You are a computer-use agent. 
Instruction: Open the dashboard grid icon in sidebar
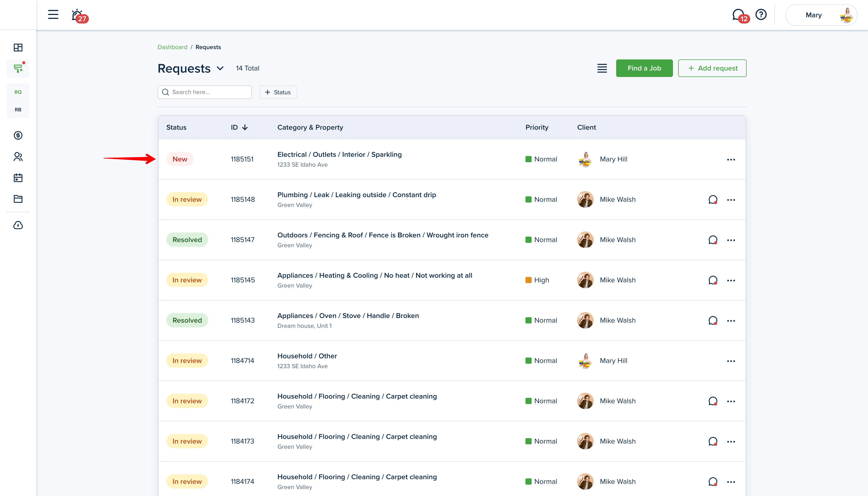[x=18, y=47]
